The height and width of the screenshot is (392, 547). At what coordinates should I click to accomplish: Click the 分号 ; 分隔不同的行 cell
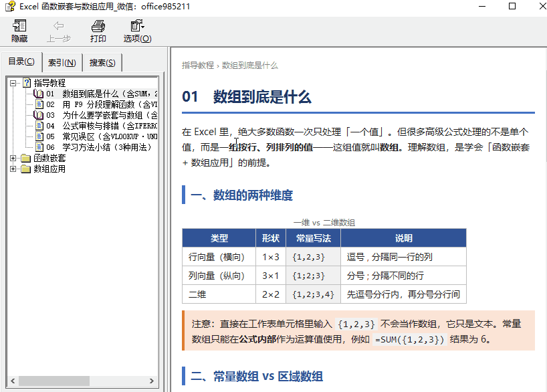click(x=404, y=276)
